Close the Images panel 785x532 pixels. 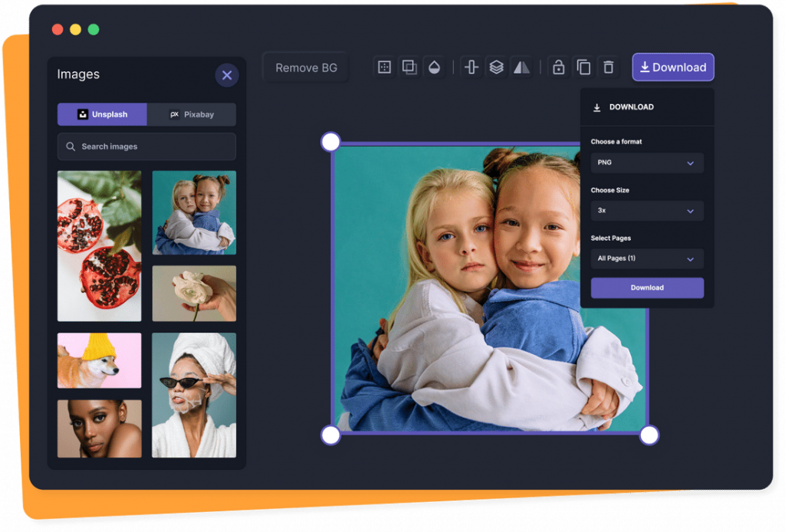(226, 74)
